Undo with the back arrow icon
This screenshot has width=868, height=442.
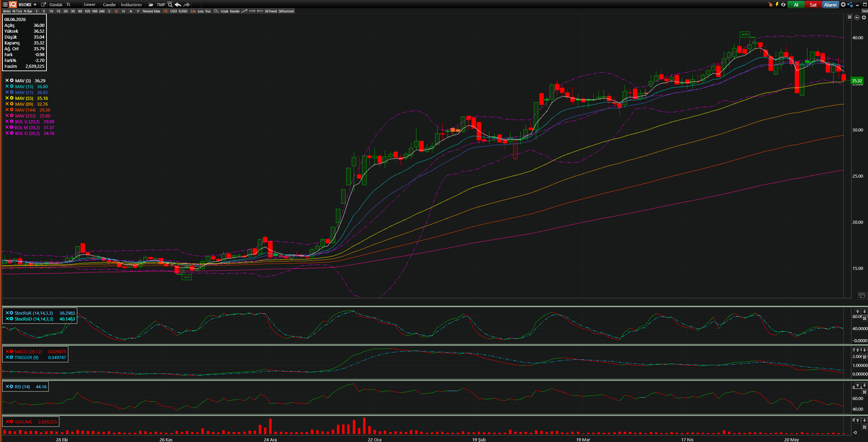coord(178,4)
